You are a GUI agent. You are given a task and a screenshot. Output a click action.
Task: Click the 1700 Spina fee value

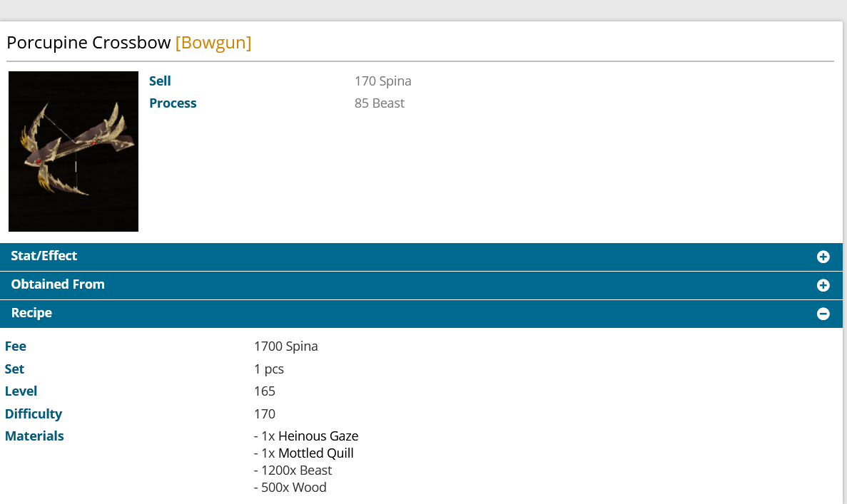(285, 346)
